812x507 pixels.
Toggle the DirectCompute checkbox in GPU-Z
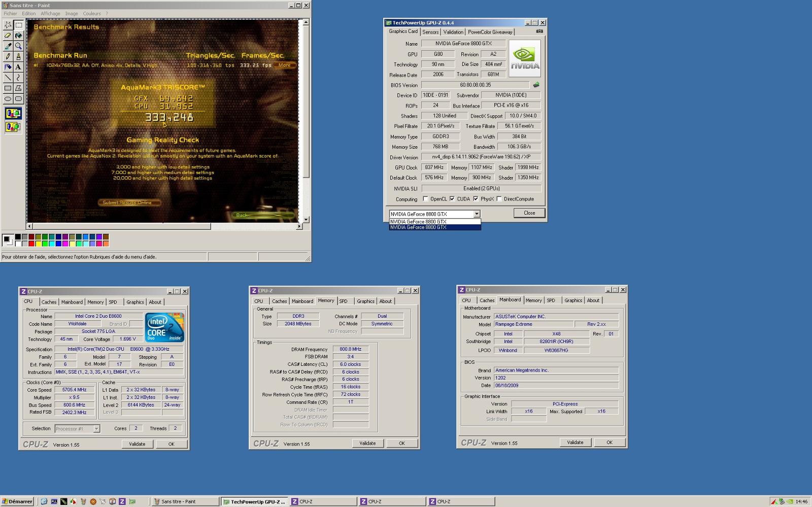499,199
